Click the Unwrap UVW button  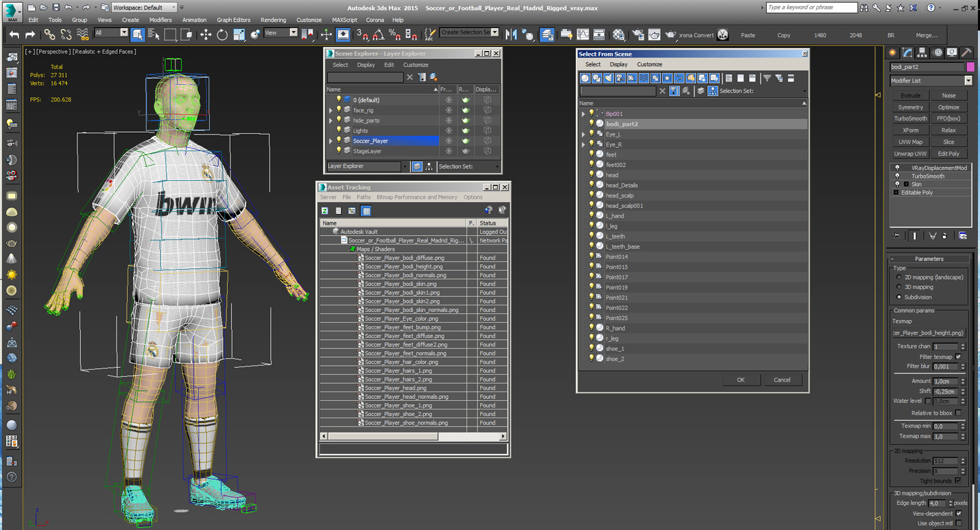point(910,154)
